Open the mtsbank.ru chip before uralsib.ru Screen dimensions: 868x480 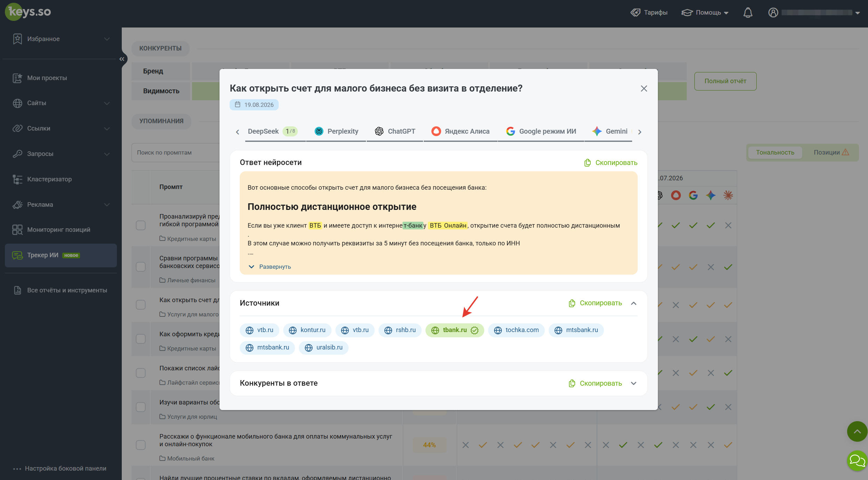pos(268,348)
